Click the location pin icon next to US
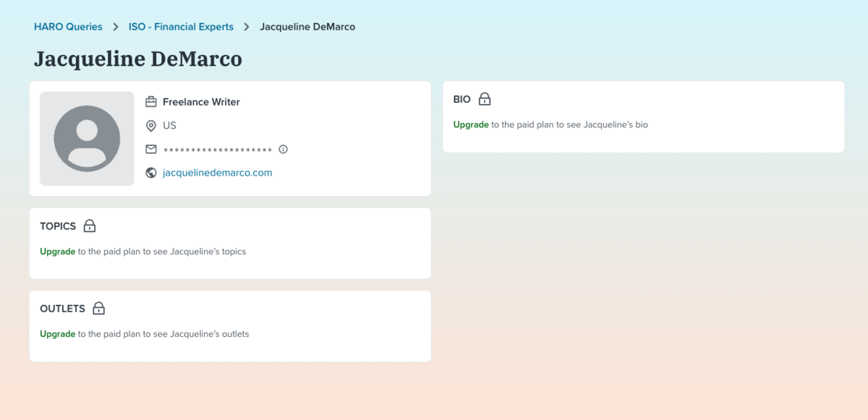868x420 pixels. 151,126
